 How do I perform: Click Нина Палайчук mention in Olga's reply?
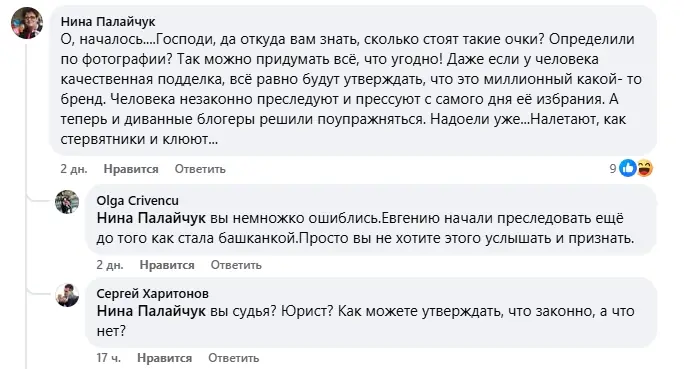pos(151,219)
